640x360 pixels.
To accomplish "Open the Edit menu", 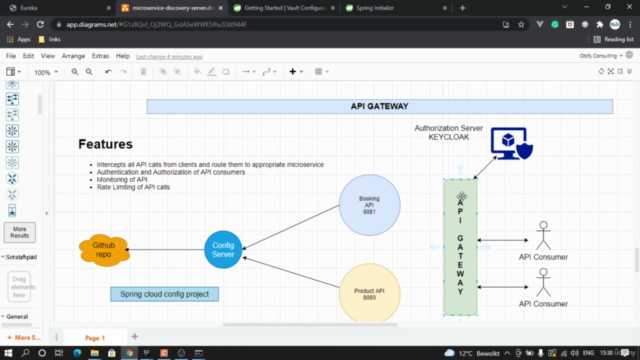I will pos(28,56).
